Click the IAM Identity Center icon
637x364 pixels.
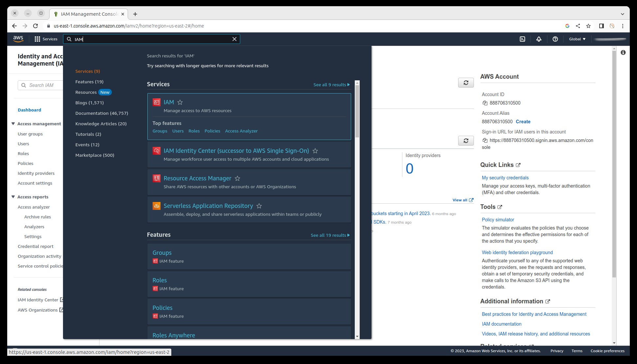[157, 151]
